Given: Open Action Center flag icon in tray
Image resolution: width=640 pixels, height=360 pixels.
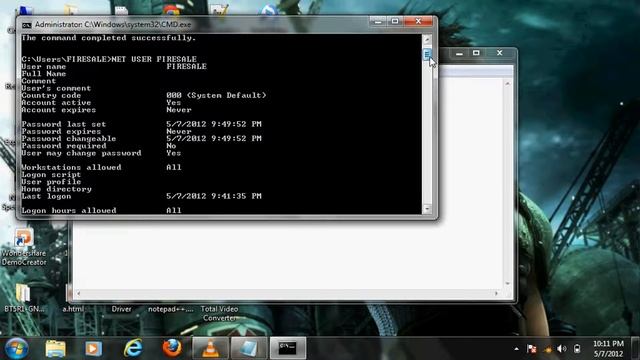Looking at the screenshot, I should [x=531, y=349].
